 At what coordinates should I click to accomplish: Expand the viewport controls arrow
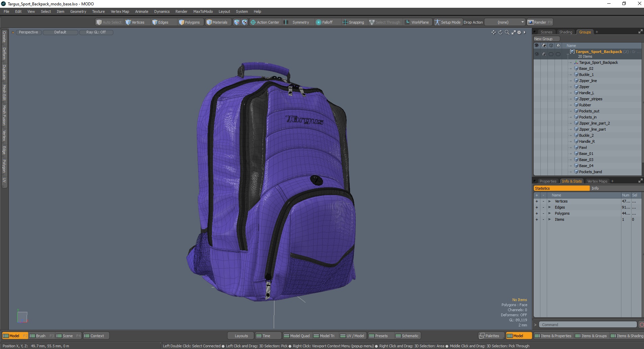click(525, 32)
